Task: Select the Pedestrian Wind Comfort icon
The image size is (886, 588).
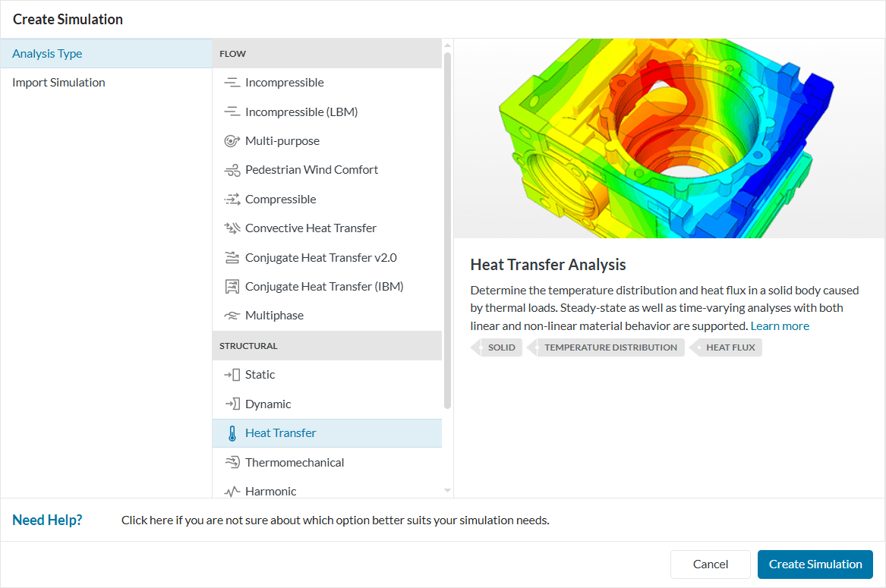Action: [x=232, y=169]
